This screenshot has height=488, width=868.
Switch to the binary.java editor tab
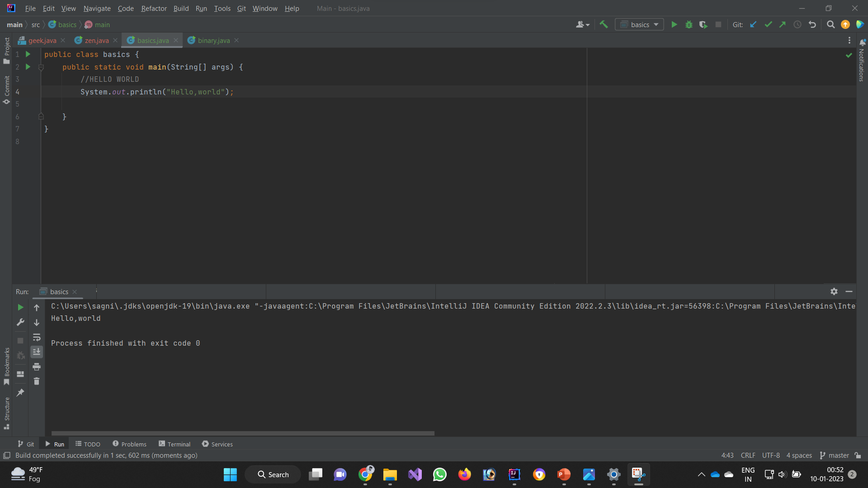[213, 40]
